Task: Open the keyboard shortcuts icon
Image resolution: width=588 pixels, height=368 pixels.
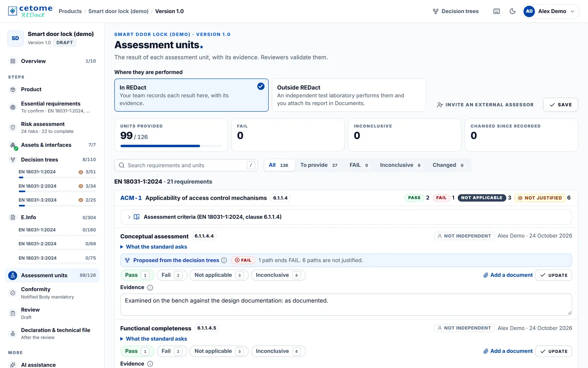Action: click(497, 11)
